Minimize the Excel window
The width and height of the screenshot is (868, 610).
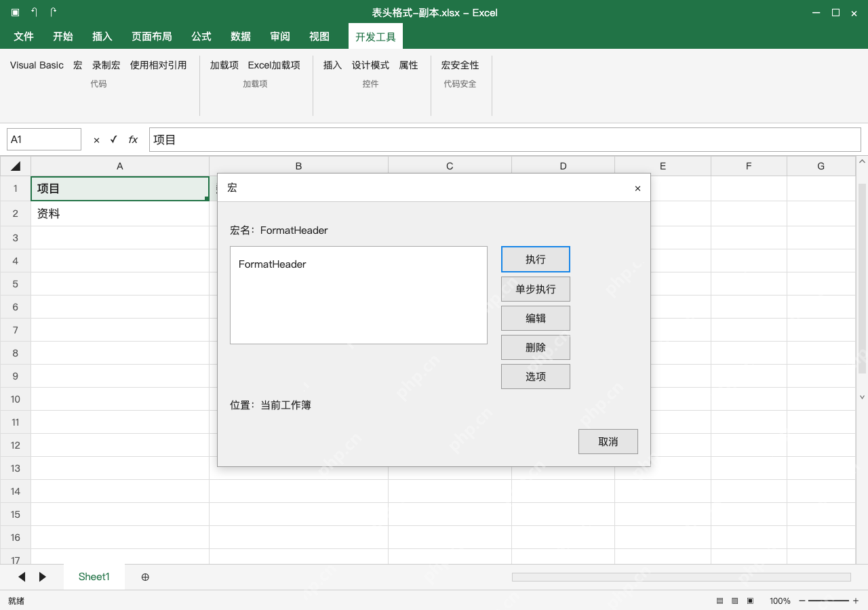[x=816, y=12]
